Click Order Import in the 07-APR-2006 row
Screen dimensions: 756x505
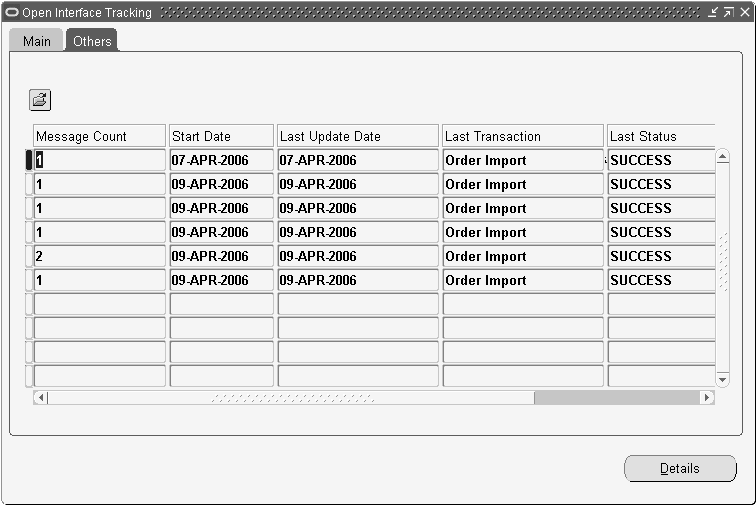523,160
